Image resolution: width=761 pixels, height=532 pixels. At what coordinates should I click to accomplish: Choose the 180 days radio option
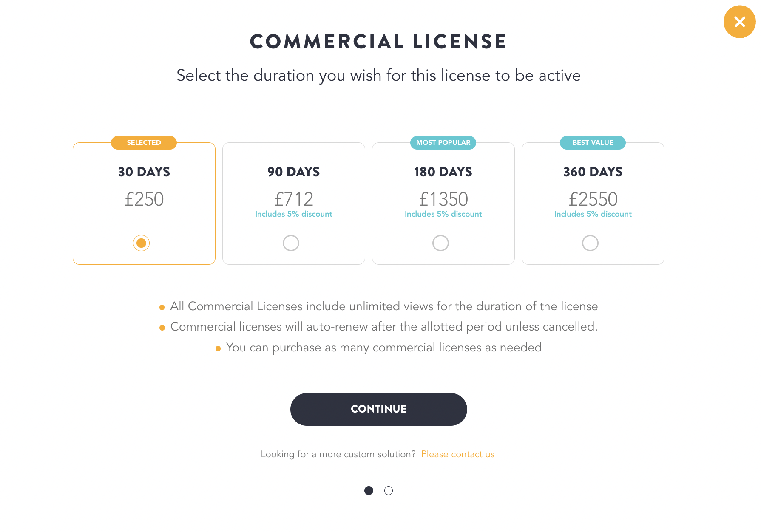[440, 243]
